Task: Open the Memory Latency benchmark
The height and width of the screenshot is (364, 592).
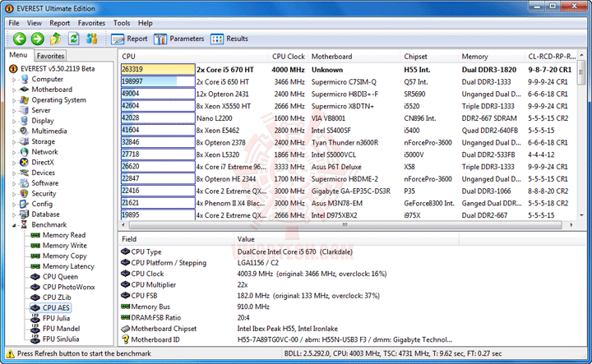Action: coord(62,266)
